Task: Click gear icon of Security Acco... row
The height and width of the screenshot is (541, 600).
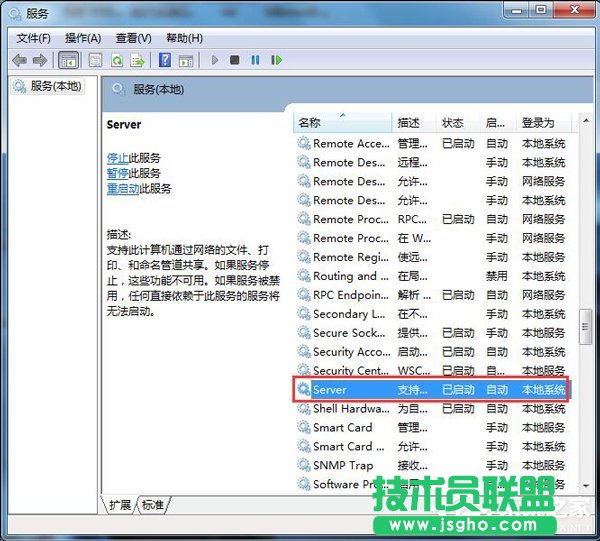Action: (x=304, y=352)
